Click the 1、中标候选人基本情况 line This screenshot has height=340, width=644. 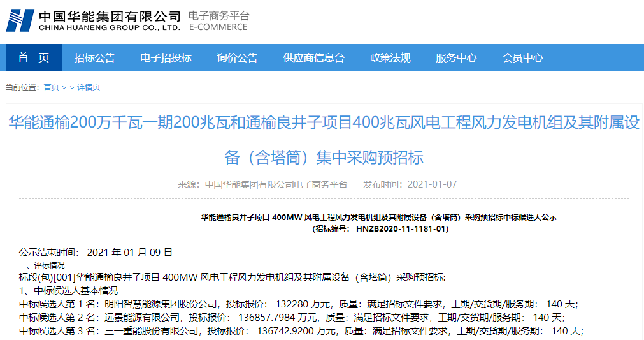tap(68, 291)
